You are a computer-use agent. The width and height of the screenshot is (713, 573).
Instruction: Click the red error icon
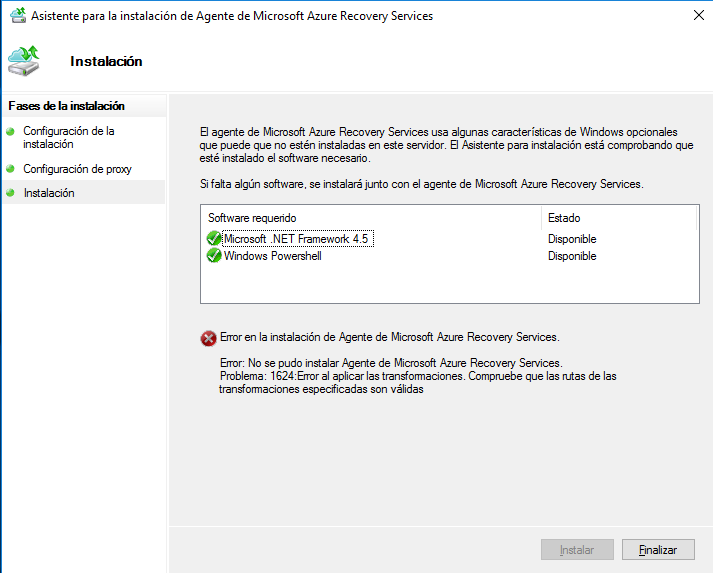tap(209, 338)
